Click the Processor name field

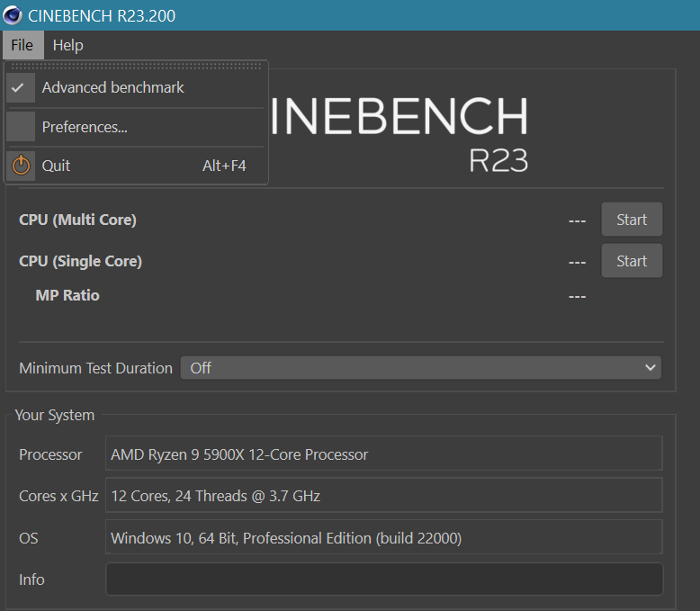tap(384, 454)
